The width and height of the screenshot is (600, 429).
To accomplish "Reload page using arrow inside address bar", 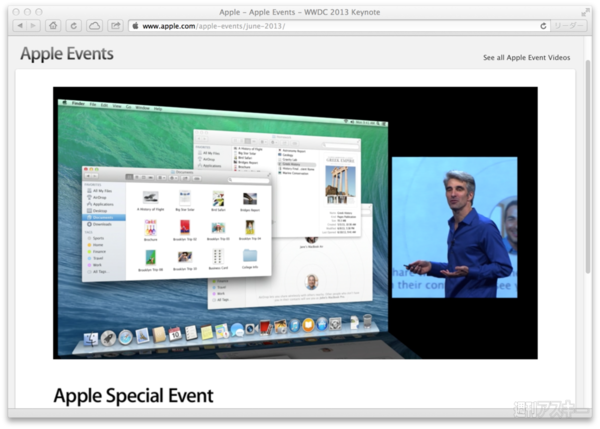I will 543,26.
